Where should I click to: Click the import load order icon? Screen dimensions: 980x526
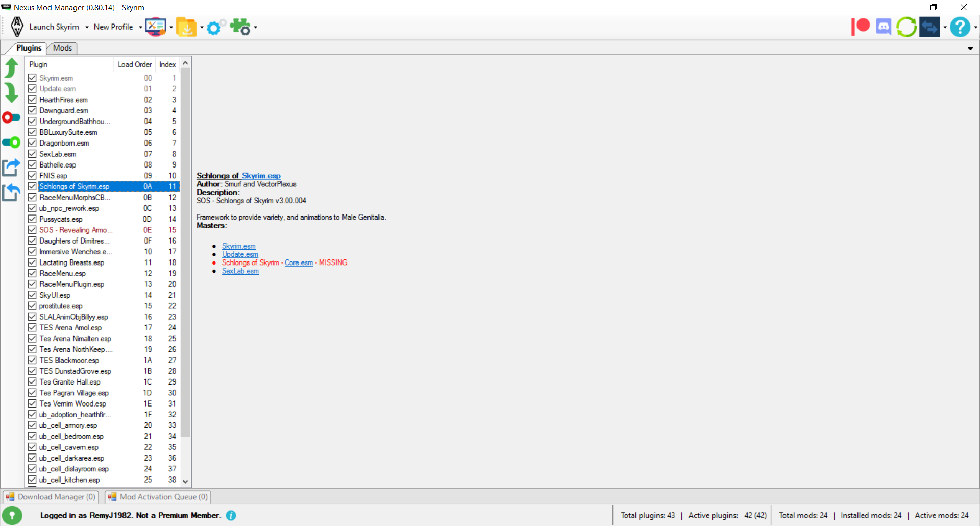[11, 193]
